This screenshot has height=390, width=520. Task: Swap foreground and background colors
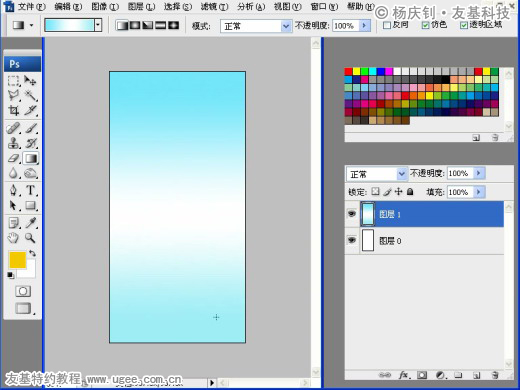[32, 253]
